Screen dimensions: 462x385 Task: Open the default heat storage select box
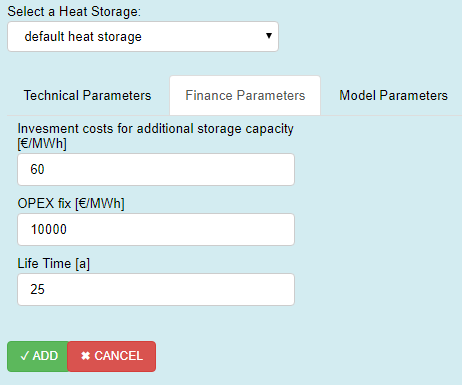coord(143,37)
